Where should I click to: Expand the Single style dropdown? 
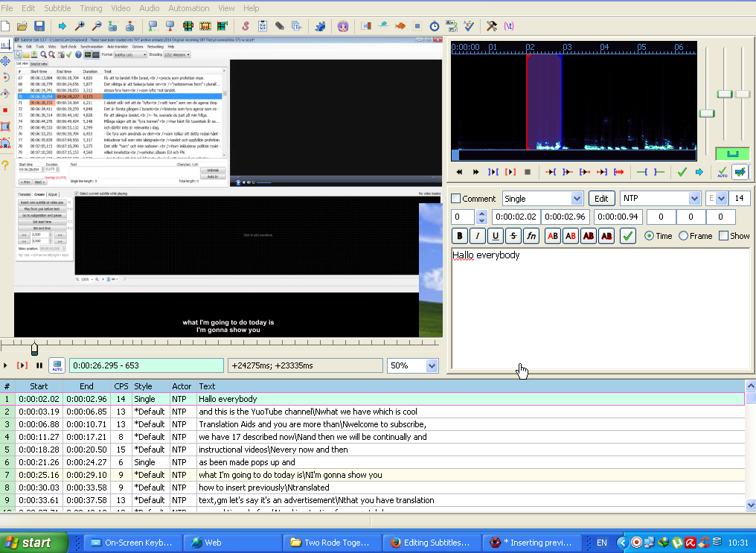[x=577, y=199]
